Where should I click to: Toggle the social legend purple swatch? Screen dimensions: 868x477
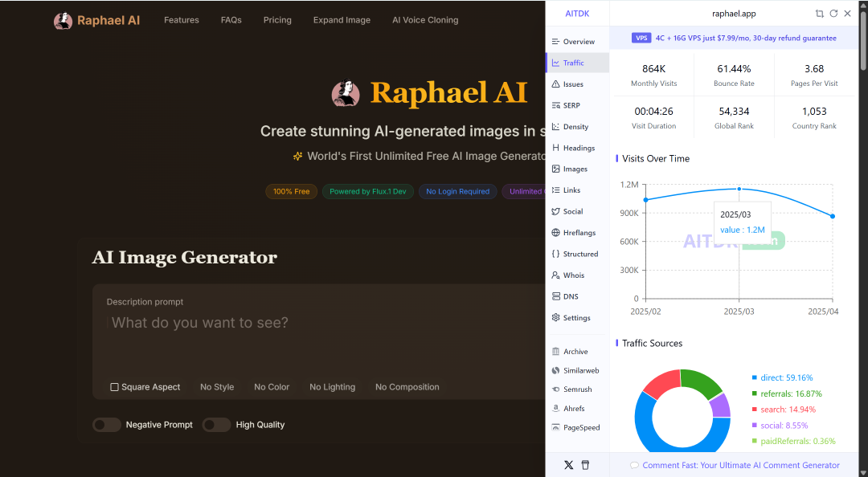point(755,425)
